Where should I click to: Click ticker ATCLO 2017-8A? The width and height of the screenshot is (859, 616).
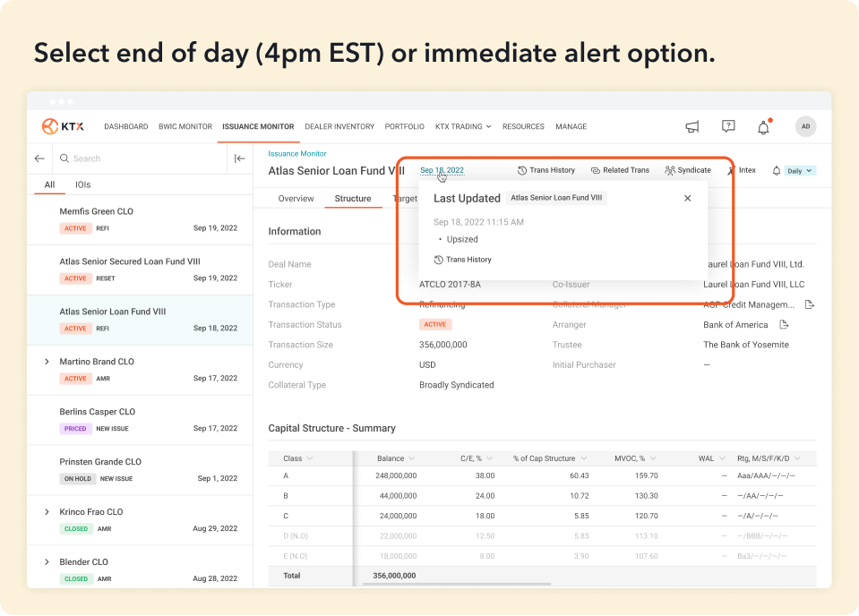tap(450, 284)
